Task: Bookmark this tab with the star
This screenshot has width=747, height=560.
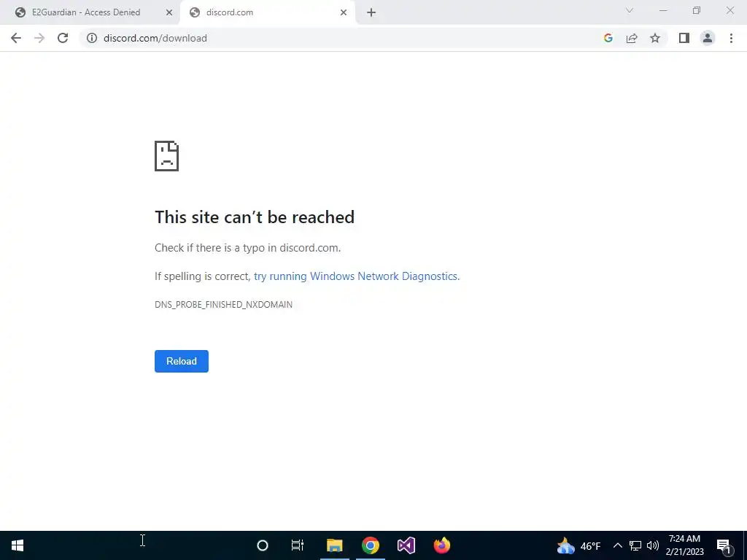Action: [655, 38]
